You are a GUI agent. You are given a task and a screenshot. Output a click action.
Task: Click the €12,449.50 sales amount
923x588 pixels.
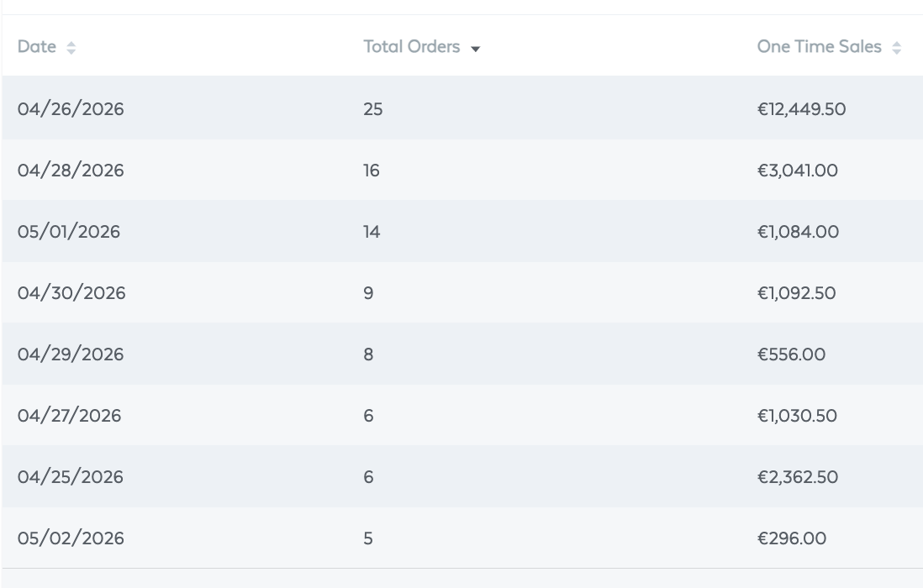coord(801,109)
